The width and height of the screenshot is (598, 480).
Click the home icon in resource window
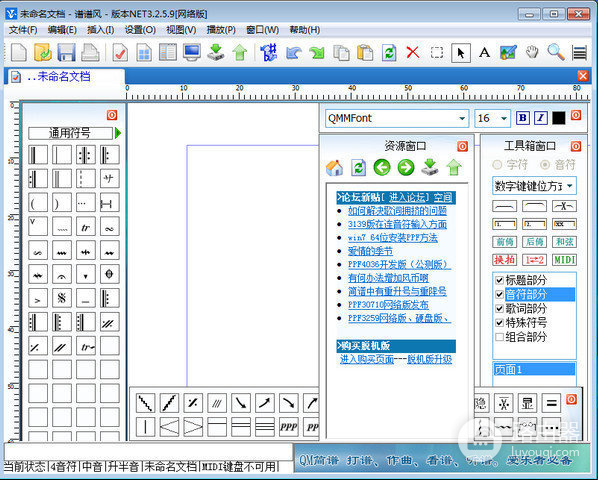(x=334, y=167)
